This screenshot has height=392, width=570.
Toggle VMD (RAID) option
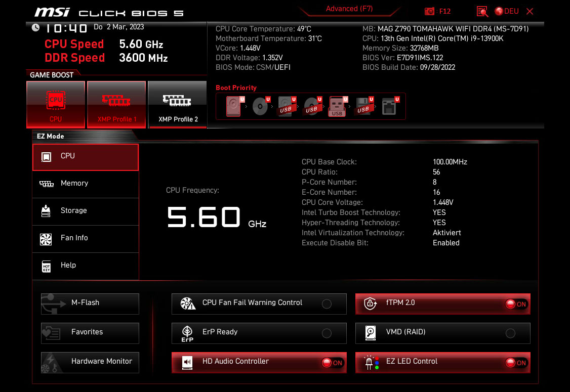pyautogui.click(x=510, y=333)
